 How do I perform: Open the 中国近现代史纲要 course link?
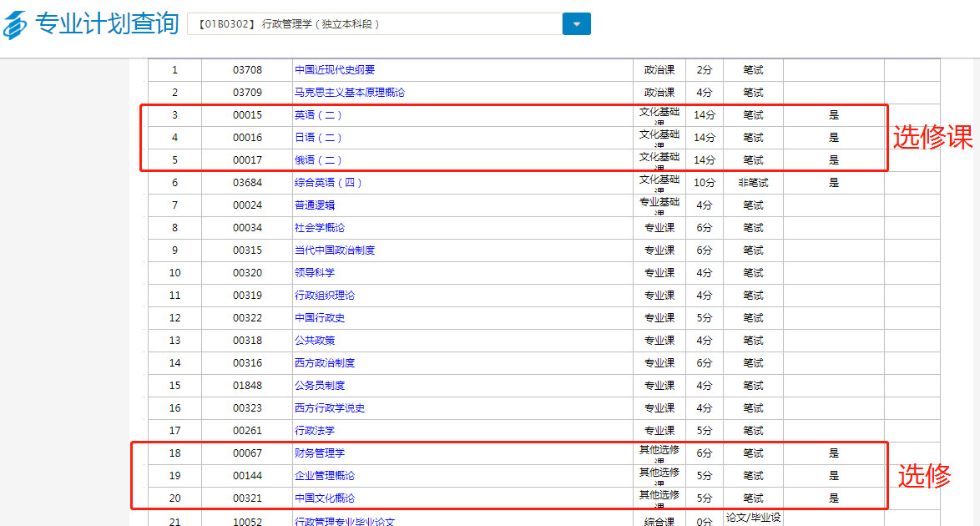(x=335, y=70)
